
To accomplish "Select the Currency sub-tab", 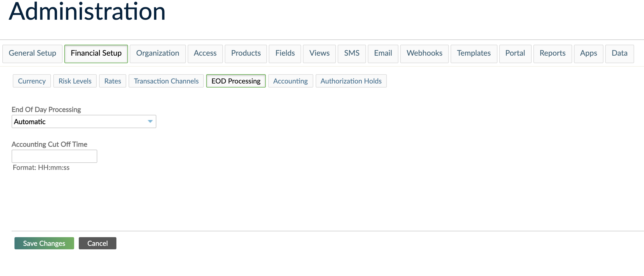I will (x=32, y=81).
